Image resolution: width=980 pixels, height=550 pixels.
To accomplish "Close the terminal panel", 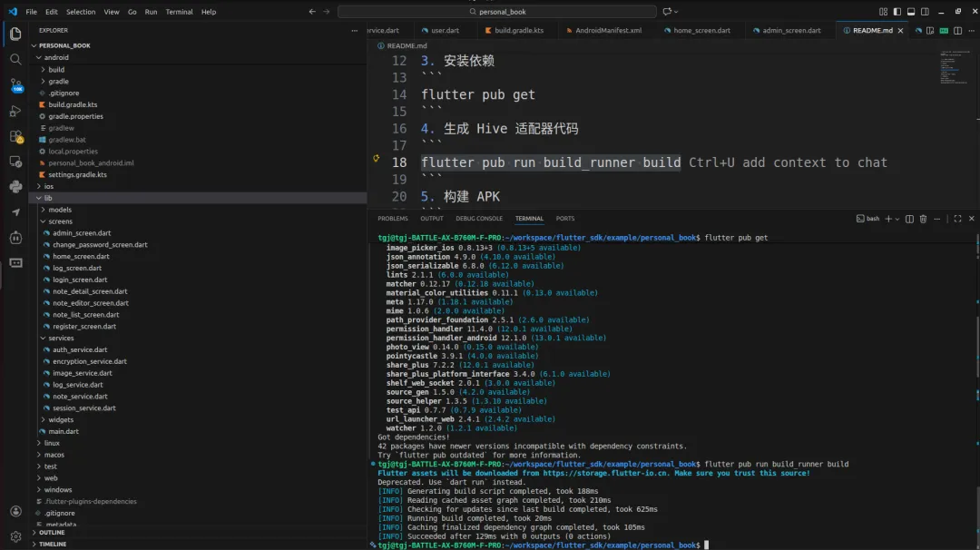I will pyautogui.click(x=971, y=219).
